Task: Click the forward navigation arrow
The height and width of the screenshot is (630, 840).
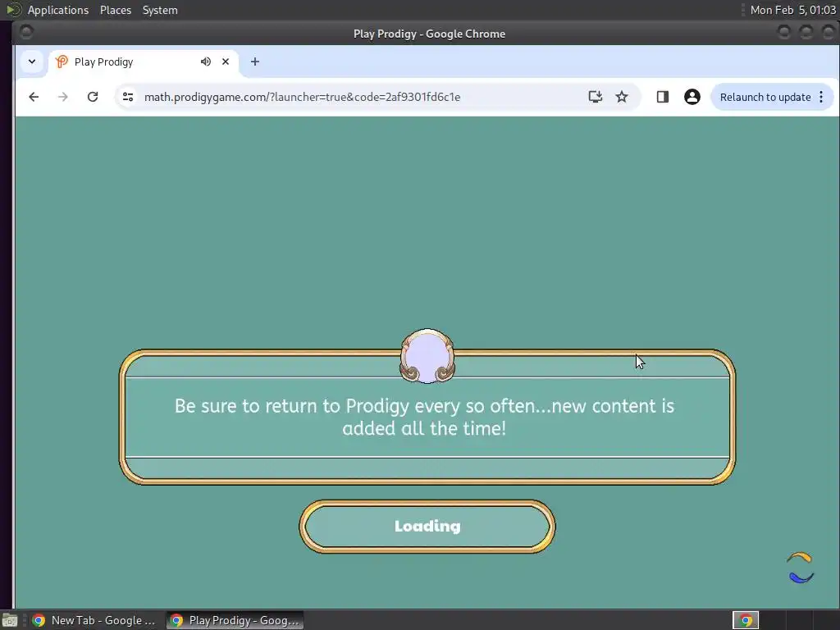Action: pyautogui.click(x=62, y=97)
